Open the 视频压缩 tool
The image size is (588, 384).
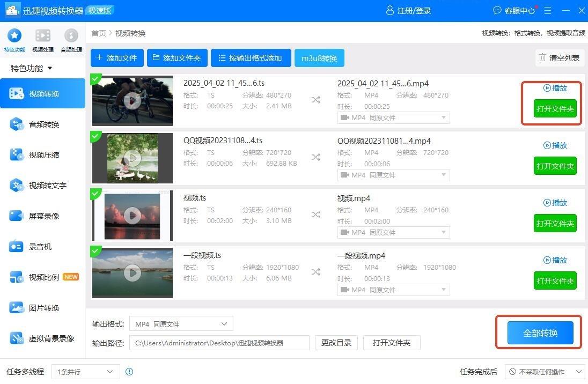point(43,155)
